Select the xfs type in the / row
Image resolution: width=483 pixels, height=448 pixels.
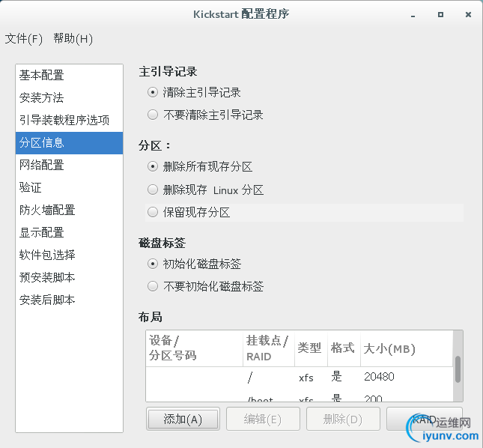(306, 378)
